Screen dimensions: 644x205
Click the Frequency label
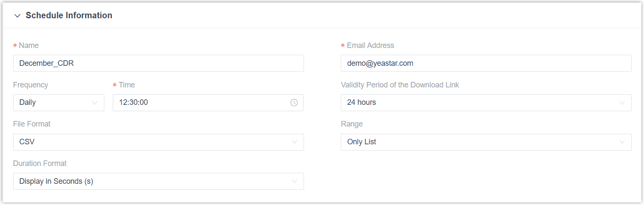(x=31, y=85)
